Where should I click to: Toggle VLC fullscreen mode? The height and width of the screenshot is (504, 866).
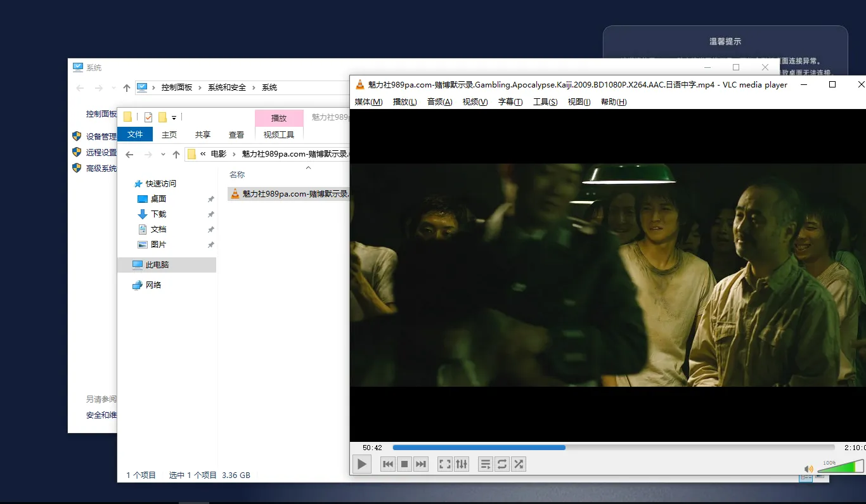[x=445, y=464]
